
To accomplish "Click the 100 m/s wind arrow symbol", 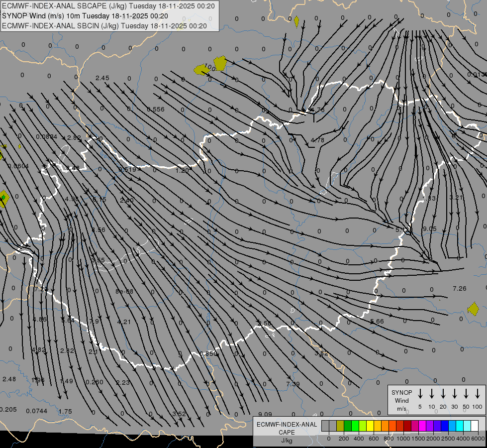I will [x=478, y=394].
